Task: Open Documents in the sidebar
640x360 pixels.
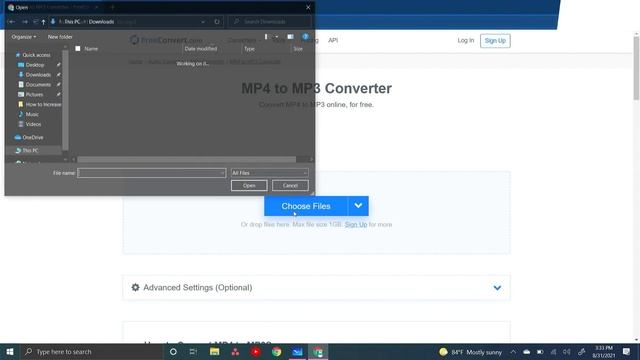Action: click(x=38, y=84)
